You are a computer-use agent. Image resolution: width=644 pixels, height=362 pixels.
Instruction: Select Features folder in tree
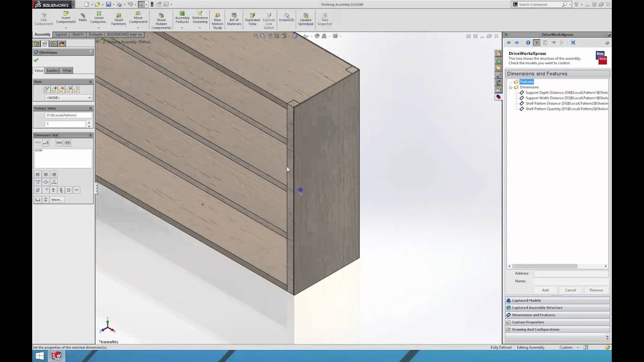[526, 82]
